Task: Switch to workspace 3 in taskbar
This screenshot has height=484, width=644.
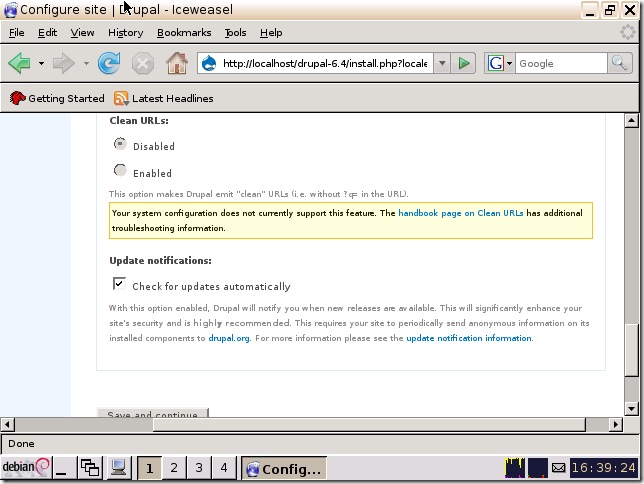Action: pyautogui.click(x=199, y=468)
